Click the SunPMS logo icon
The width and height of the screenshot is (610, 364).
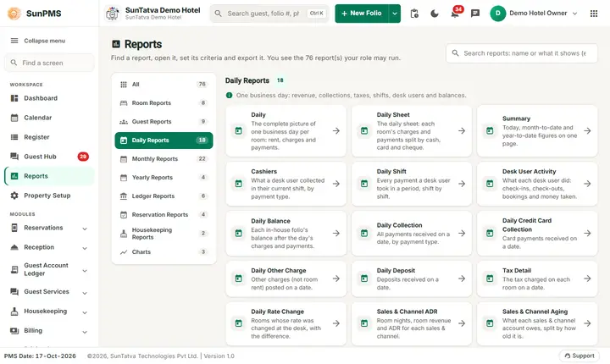[14, 14]
